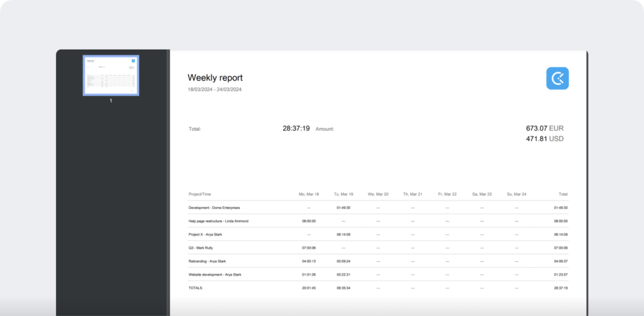Click the 18/03/2024 - 24/03/2024 date range
The width and height of the screenshot is (644, 316).
214,90
